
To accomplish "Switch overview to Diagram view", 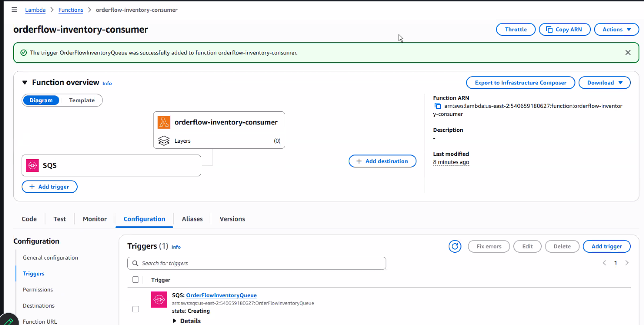I will click(41, 100).
